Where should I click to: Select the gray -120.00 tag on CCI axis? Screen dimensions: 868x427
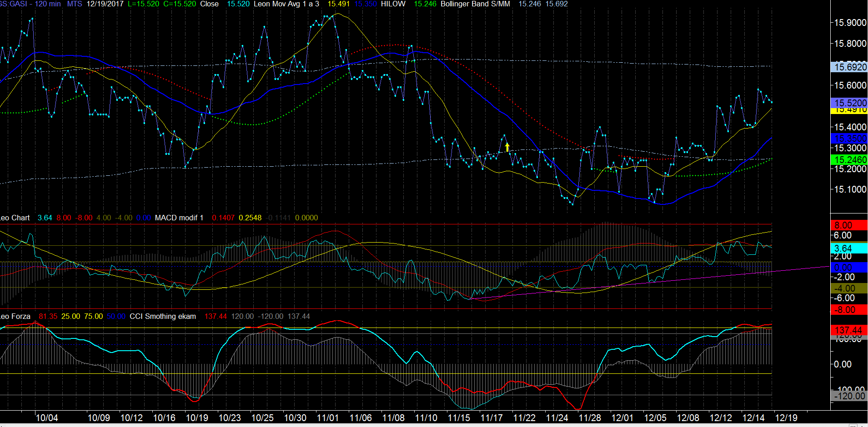pyautogui.click(x=849, y=396)
